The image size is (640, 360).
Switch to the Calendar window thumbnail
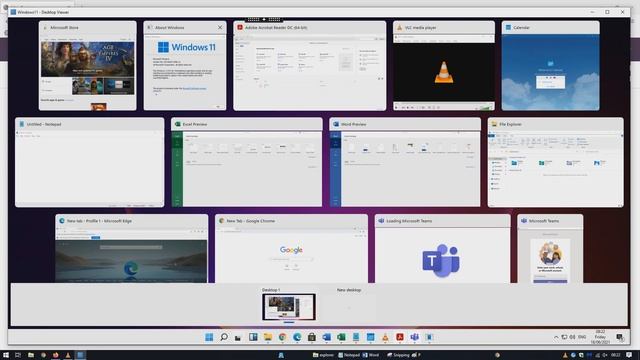(x=551, y=66)
